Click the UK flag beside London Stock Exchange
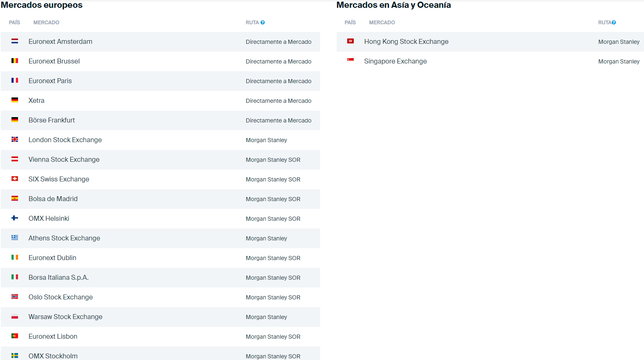This screenshot has height=360, width=644. 15,139
